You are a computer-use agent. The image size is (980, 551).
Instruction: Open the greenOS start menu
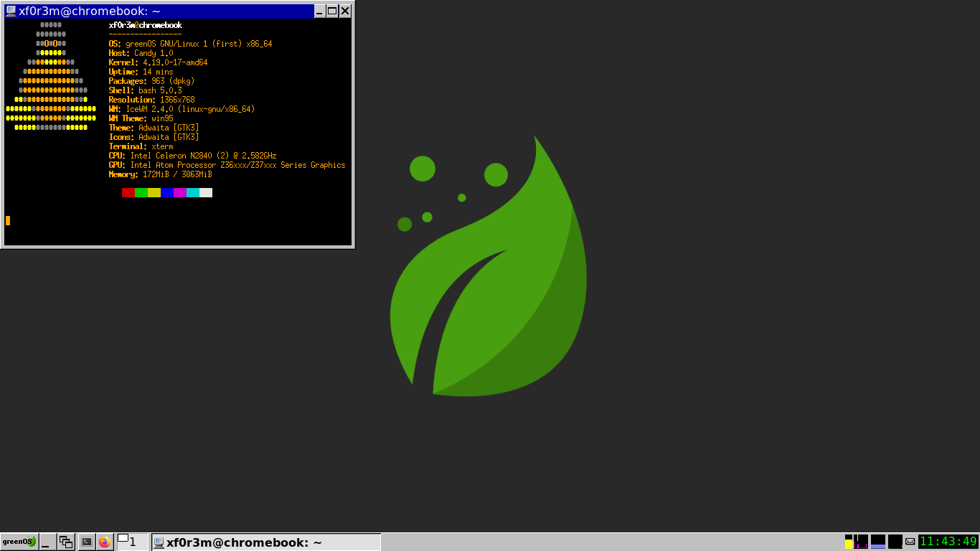point(19,542)
